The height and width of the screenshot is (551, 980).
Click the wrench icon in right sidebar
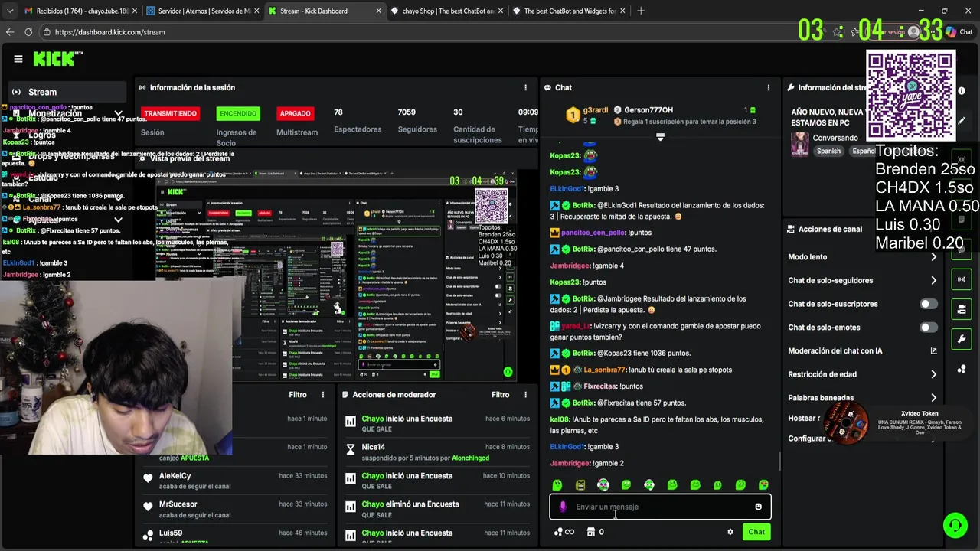(x=962, y=339)
